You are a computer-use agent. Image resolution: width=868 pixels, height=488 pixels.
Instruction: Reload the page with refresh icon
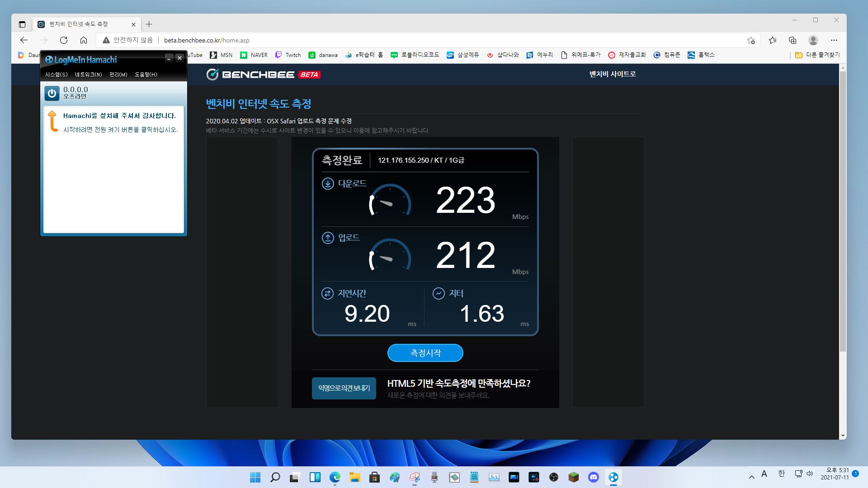tap(64, 40)
